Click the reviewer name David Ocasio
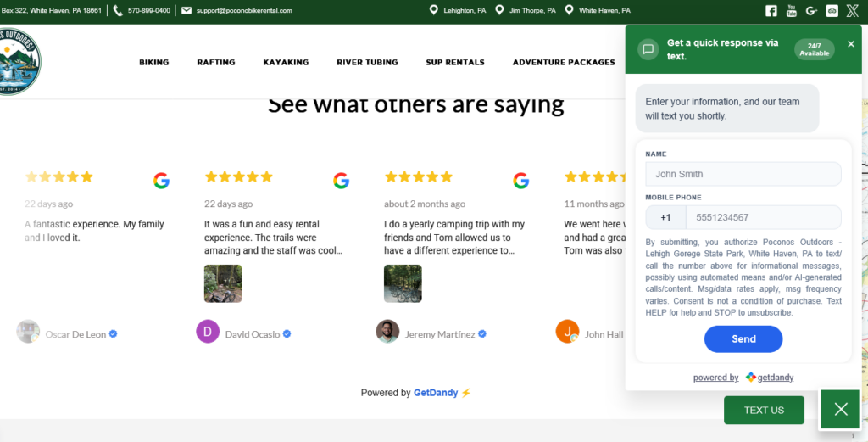 point(253,334)
